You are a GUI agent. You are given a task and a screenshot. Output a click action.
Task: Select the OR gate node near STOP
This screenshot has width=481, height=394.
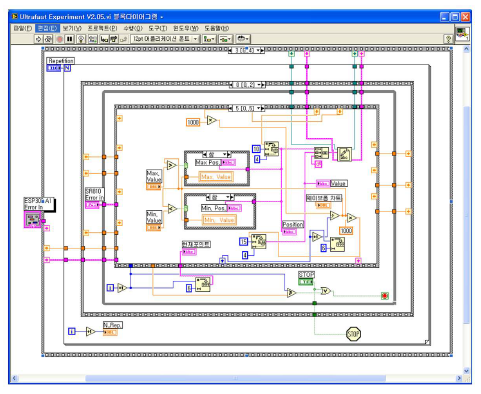tap(326, 291)
